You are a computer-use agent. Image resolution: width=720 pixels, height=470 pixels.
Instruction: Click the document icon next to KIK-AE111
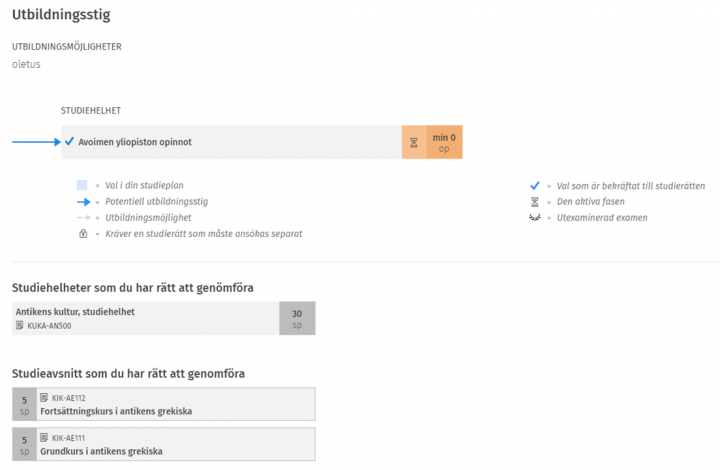[44, 437]
